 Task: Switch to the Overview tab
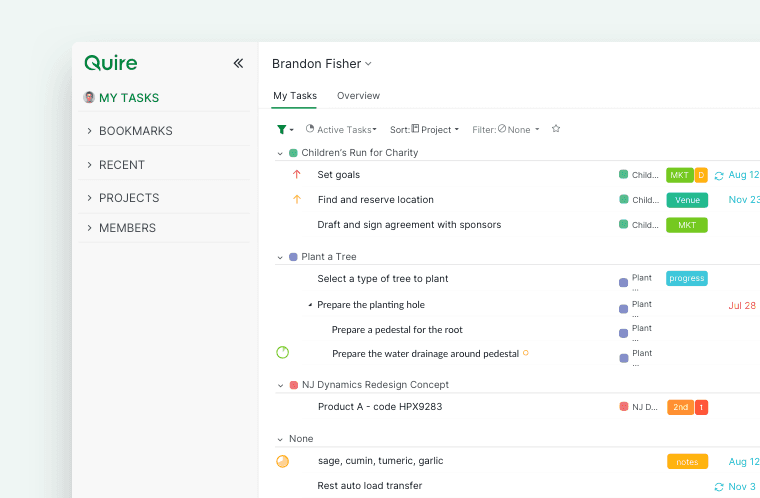click(358, 96)
